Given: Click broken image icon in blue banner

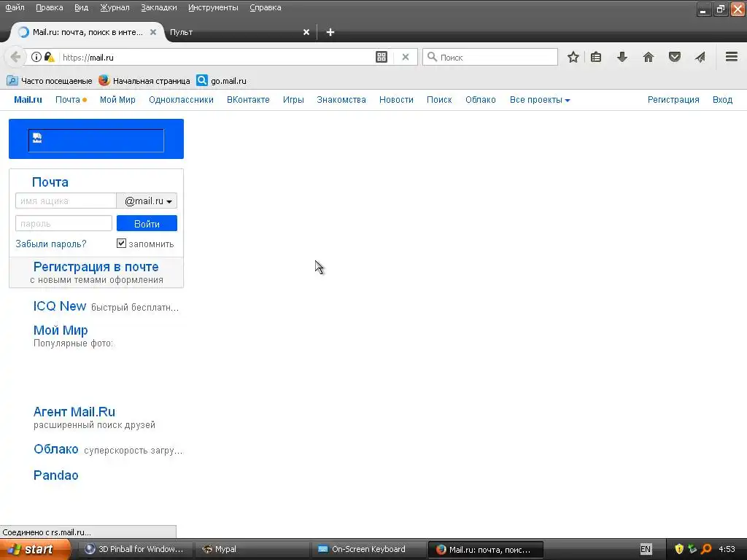Looking at the screenshot, I should 37,138.
